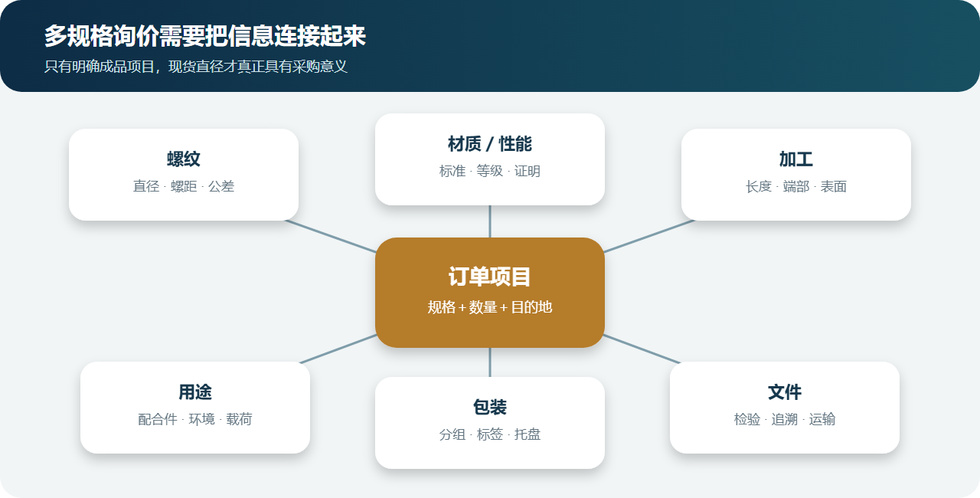The width and height of the screenshot is (980, 498).
Task: Select the 包装 card heading
Action: [490, 408]
